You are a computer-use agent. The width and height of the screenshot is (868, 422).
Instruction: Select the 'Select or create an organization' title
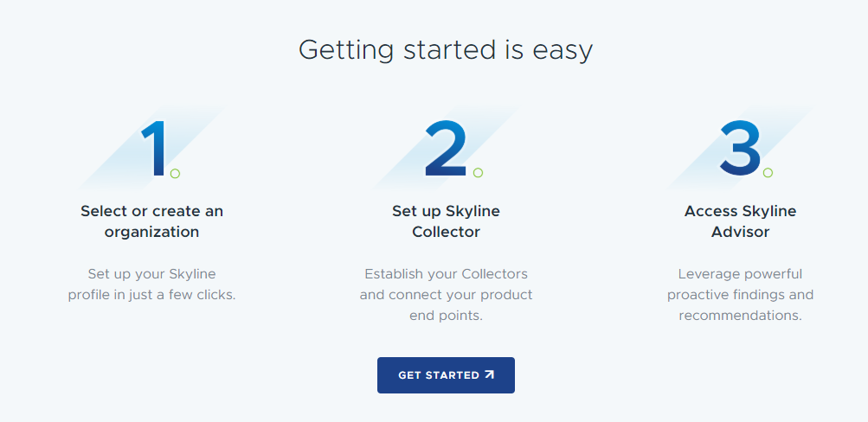[x=151, y=221]
